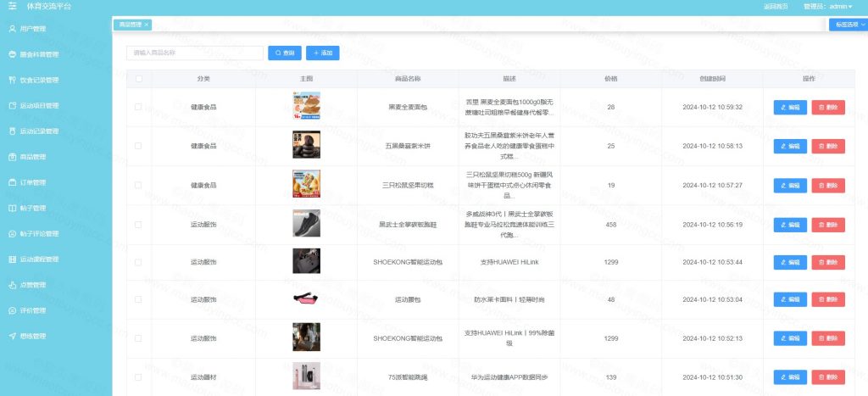This screenshot has height=396, width=868.
Task: Click the 商品名称 column header
Action: [408, 79]
